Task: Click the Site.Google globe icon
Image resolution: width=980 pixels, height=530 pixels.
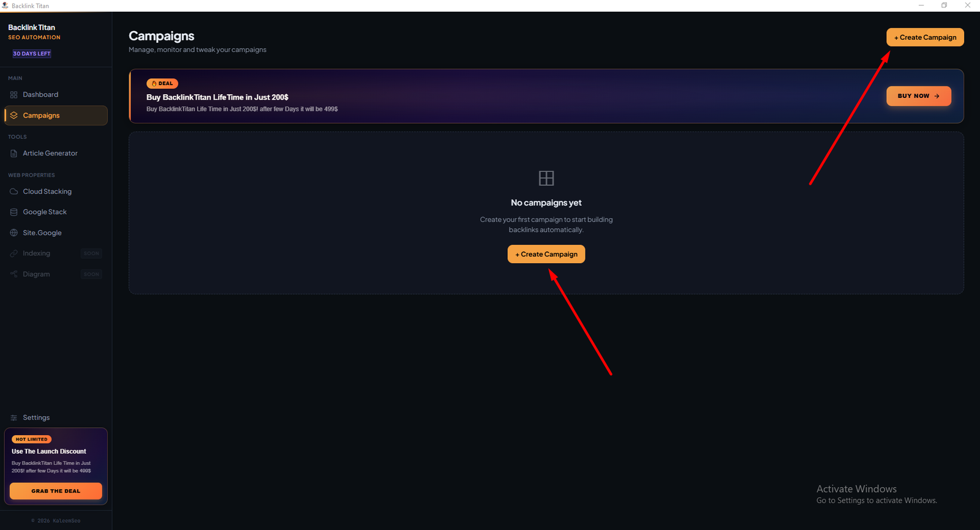Action: (13, 233)
